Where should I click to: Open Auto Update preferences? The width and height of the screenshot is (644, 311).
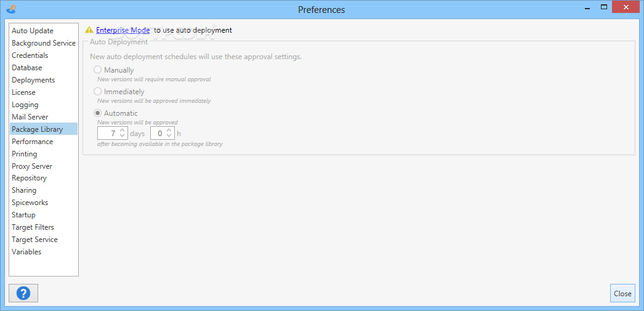click(x=44, y=31)
